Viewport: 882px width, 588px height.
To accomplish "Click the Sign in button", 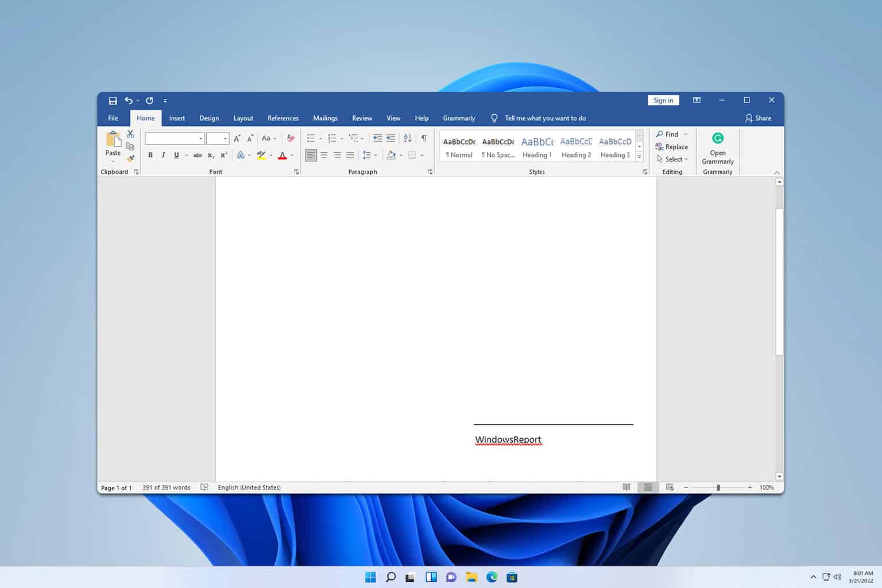I will (x=663, y=100).
